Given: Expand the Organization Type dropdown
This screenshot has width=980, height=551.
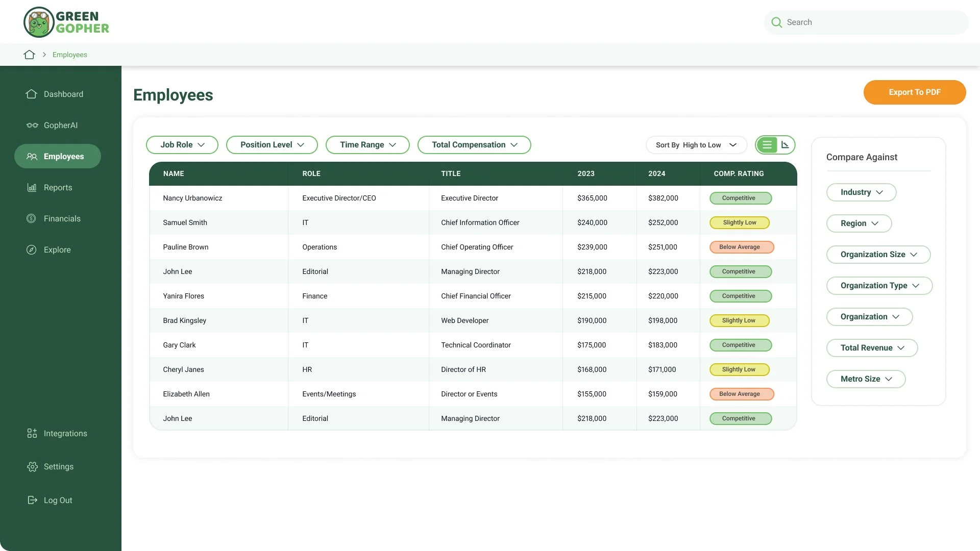Looking at the screenshot, I should pyautogui.click(x=879, y=286).
